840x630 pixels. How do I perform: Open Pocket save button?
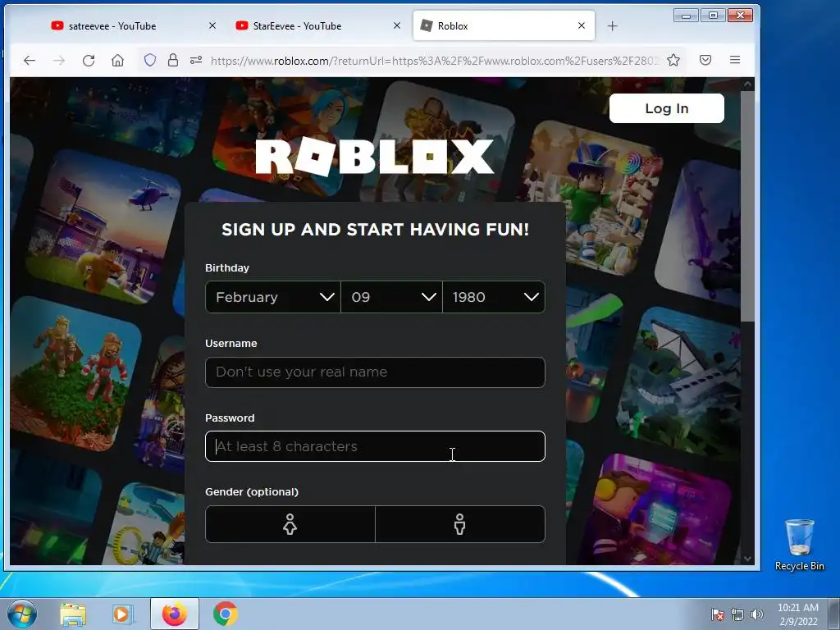point(705,60)
